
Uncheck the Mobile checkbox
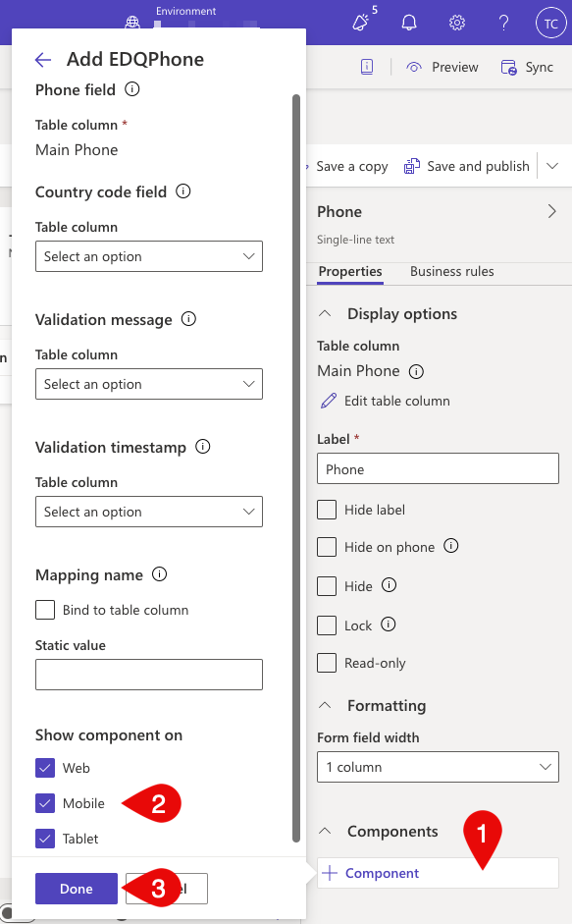coord(45,803)
